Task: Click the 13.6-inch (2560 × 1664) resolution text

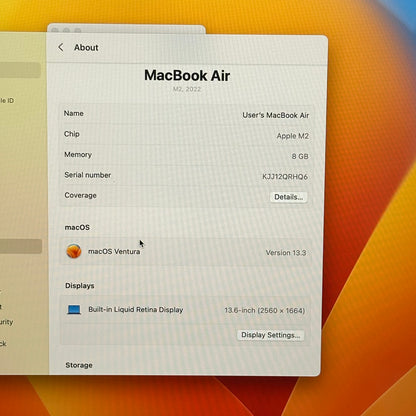Action: point(264,310)
